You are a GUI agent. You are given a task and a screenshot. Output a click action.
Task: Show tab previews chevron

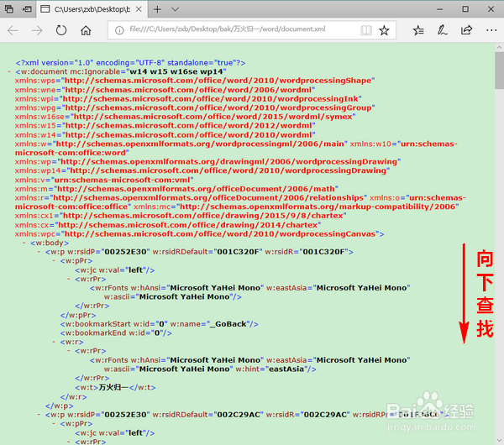tap(175, 9)
